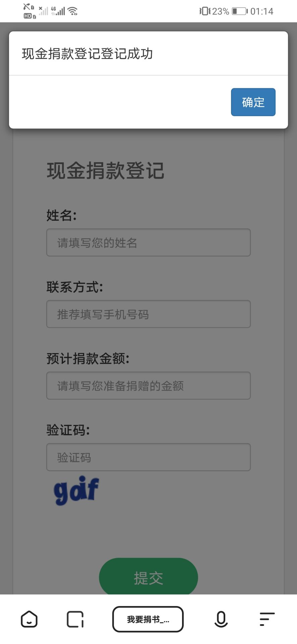
Task: Tap the 现金捐款登记 page heading
Action: pos(105,171)
